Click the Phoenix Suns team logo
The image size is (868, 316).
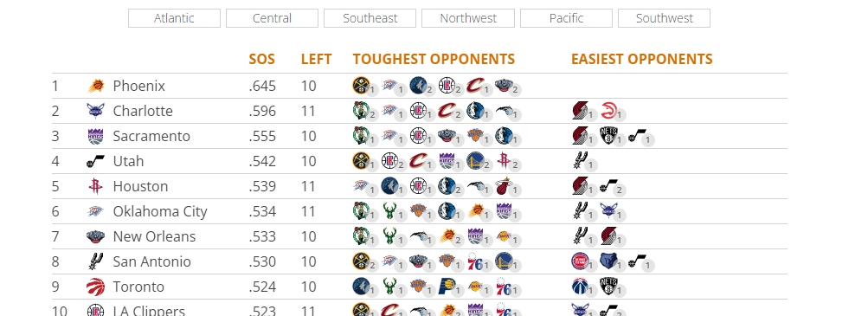click(96, 86)
